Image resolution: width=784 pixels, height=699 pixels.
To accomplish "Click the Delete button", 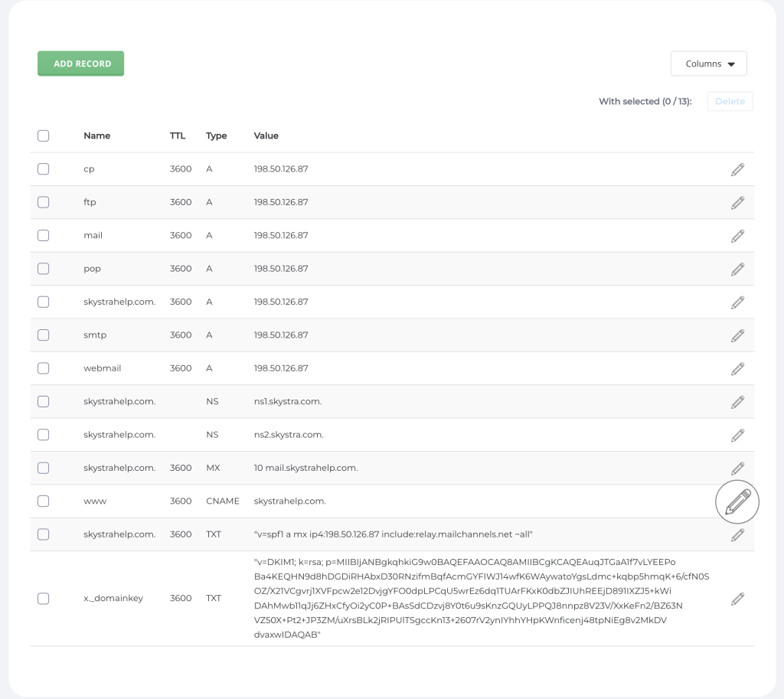I will point(730,102).
